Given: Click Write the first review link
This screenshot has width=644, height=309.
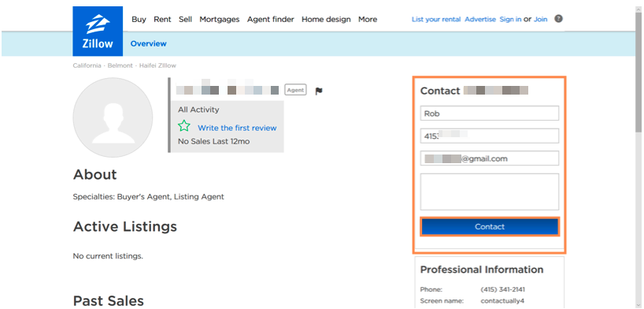Looking at the screenshot, I should (237, 128).
